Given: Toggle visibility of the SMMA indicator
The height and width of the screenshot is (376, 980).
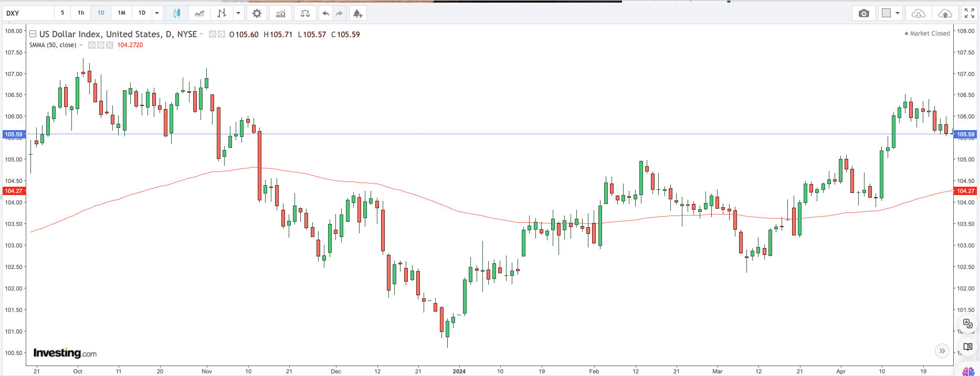Looking at the screenshot, I should pos(92,45).
